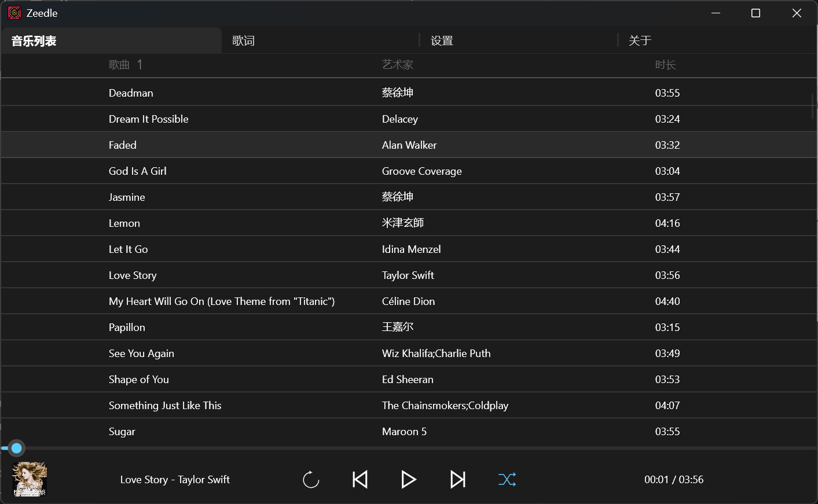Click the Love Story album cover thumbnail
The height and width of the screenshot is (504, 818).
point(30,479)
